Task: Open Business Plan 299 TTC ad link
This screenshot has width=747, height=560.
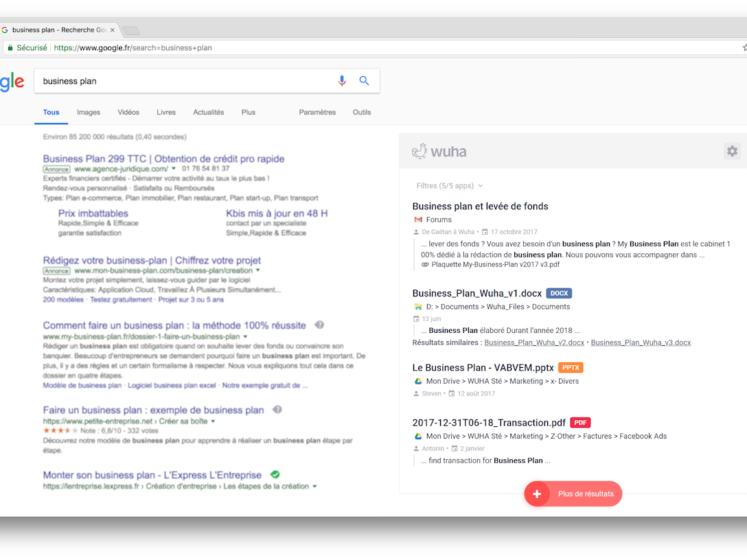Action: tap(164, 159)
